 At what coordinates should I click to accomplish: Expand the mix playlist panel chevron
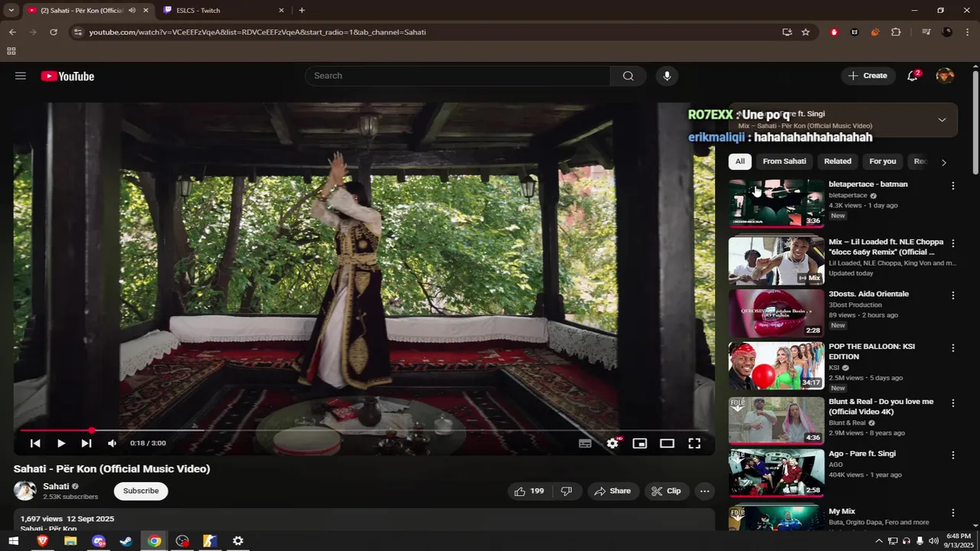coord(942,120)
